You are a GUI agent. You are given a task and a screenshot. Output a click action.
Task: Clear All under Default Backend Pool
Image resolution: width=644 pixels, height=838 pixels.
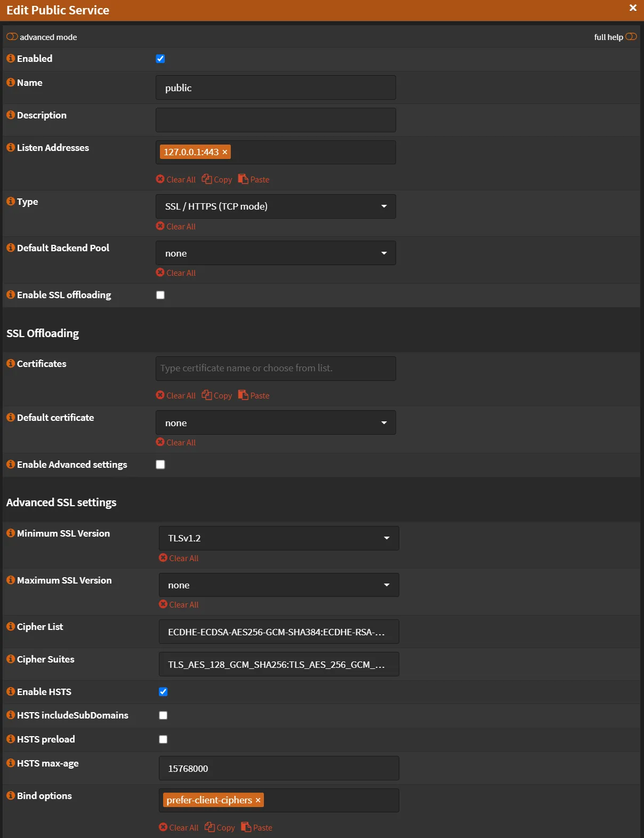tap(176, 273)
